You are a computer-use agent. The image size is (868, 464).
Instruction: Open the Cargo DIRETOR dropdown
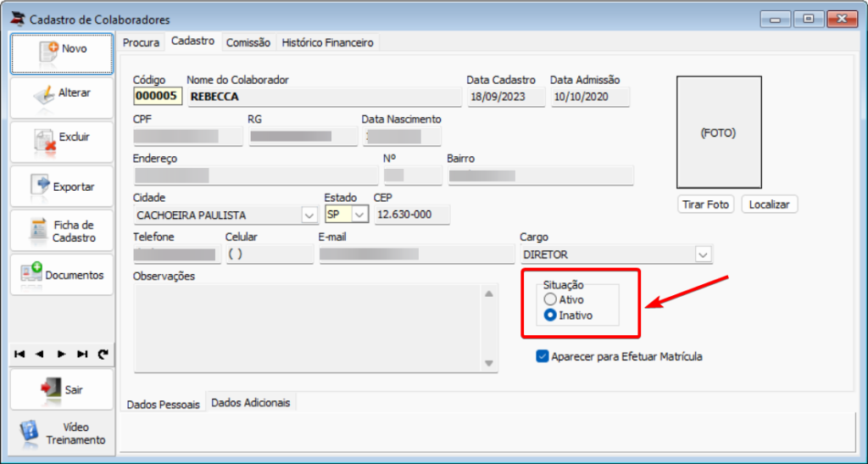pos(703,254)
